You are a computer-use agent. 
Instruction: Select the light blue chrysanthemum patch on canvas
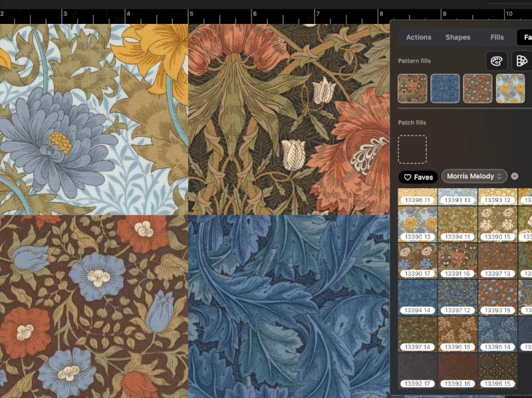point(94,120)
